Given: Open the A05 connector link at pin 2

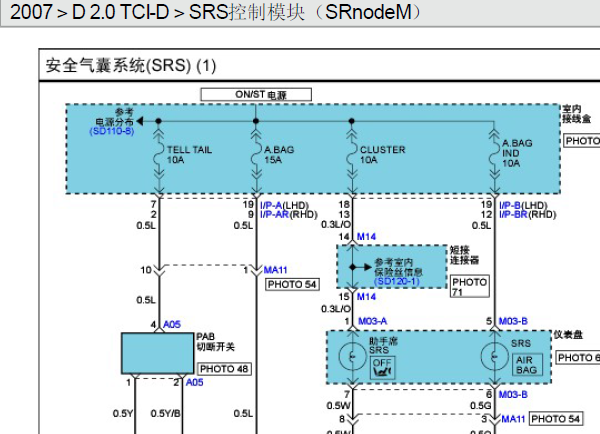Looking at the screenshot, I should click(194, 382).
